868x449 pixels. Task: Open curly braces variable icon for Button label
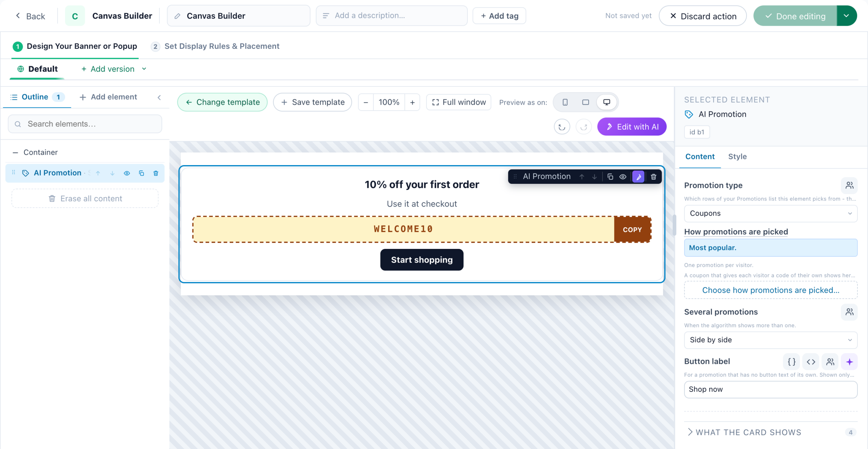792,362
